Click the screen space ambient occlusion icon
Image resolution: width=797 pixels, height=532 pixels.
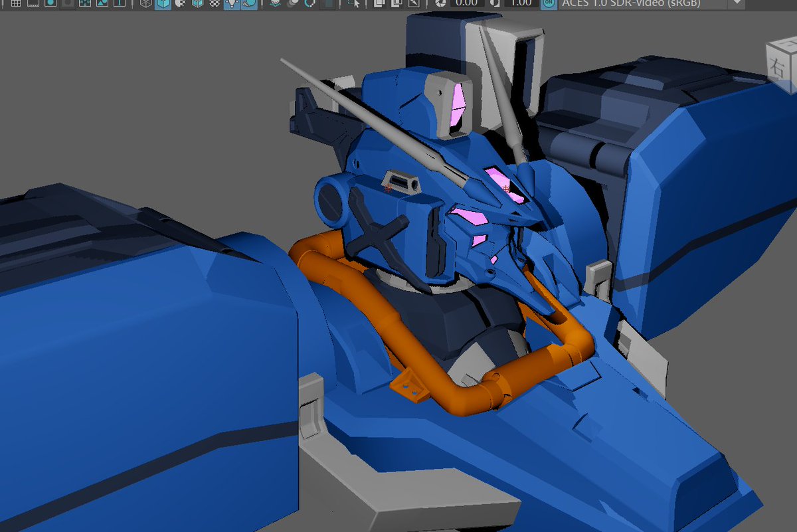click(276, 3)
